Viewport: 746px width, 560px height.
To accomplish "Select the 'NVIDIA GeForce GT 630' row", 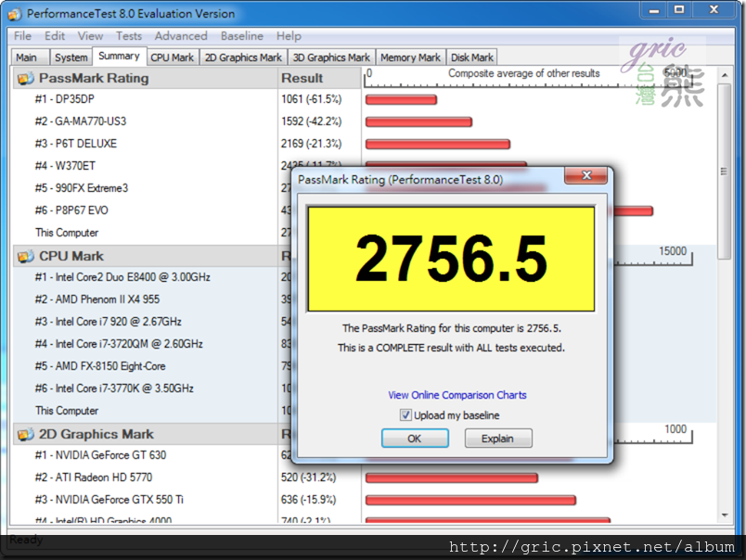I will click(100, 455).
